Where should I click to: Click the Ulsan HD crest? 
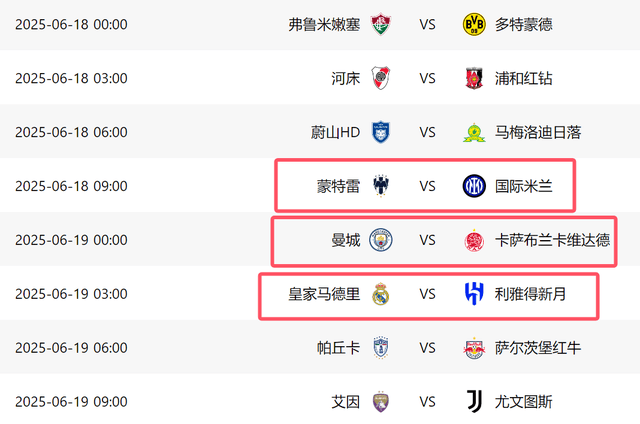(x=380, y=132)
